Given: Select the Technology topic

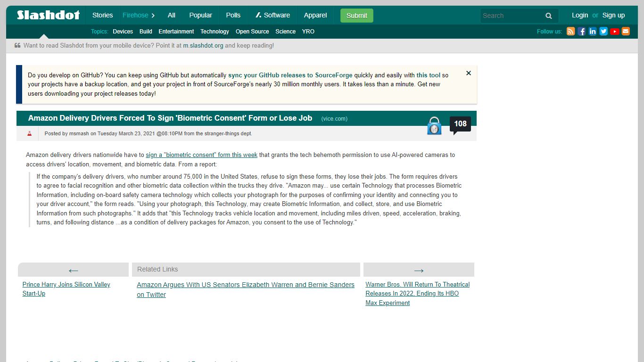Looking at the screenshot, I should click(x=215, y=32).
